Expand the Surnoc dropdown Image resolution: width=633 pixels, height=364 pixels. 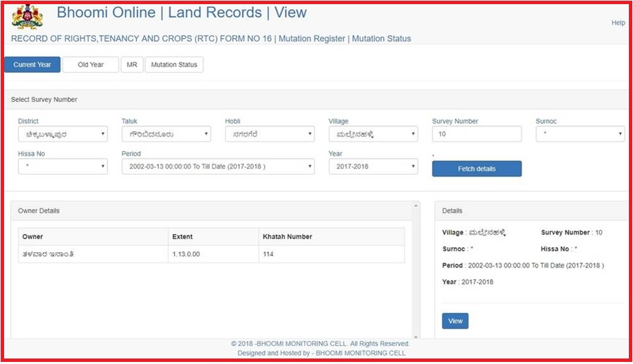[x=580, y=134]
